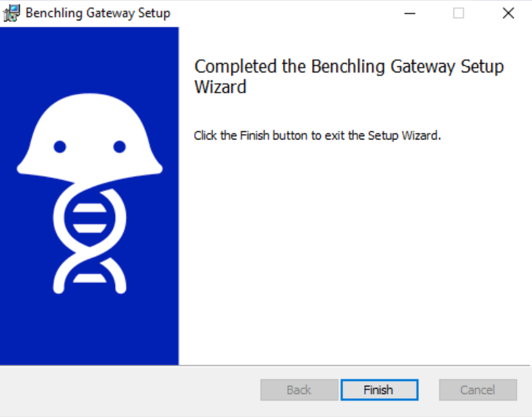Click the greyed-out Cancel button
Screen dimensions: 532x417
click(x=478, y=390)
